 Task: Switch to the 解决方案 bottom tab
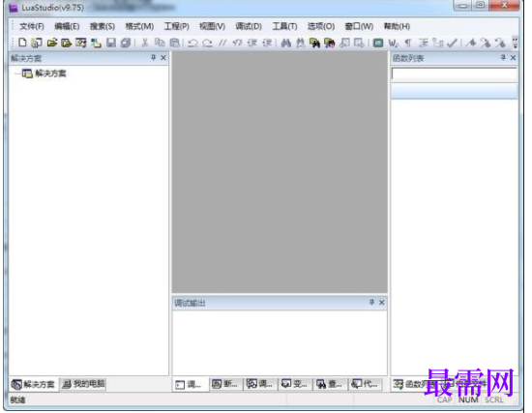pyautogui.click(x=33, y=384)
